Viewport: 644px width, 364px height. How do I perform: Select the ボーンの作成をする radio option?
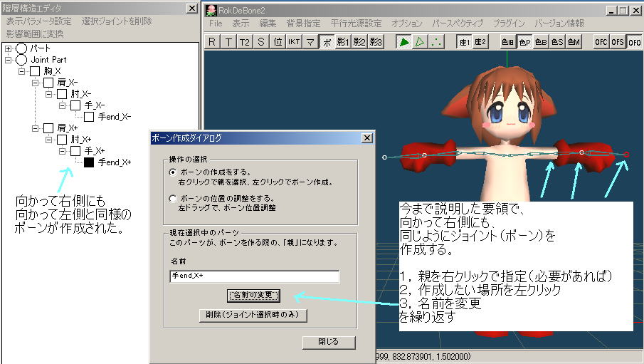[x=172, y=172]
